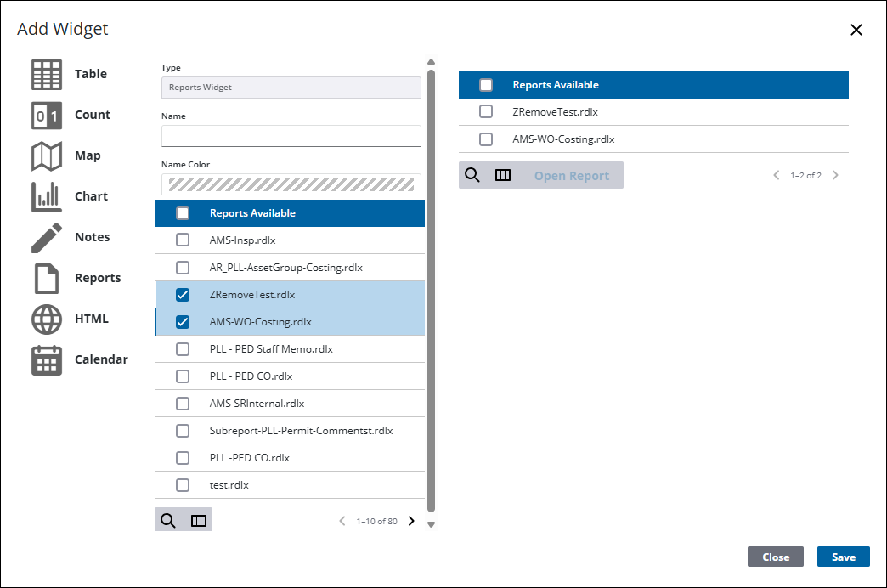887x588 pixels.
Task: Select the AMS-Insp.rdlx row text
Action: click(x=243, y=240)
